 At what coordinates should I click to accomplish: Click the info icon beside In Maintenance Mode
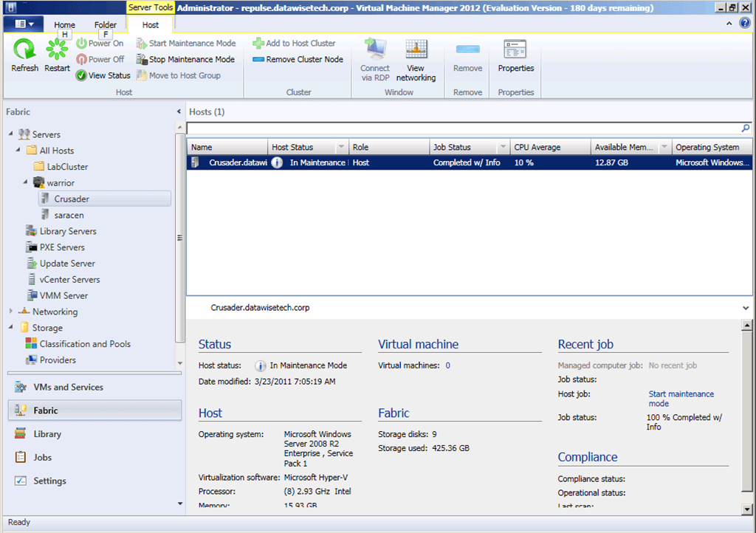click(260, 365)
